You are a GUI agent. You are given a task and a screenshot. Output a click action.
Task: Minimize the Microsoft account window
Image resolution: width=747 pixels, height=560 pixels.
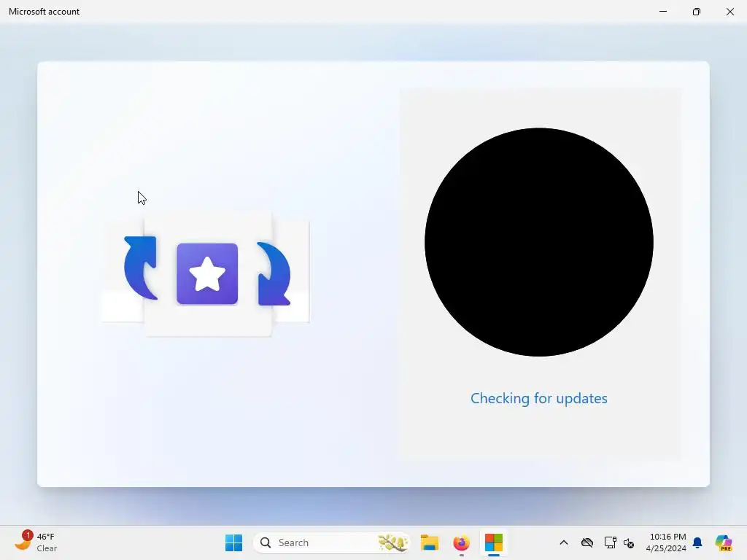click(663, 12)
